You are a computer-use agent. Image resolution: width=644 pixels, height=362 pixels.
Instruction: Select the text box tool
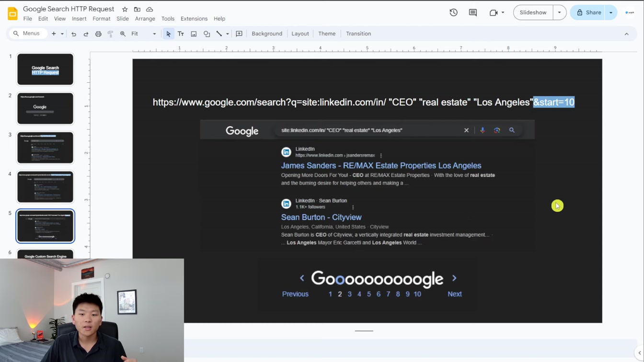point(181,34)
